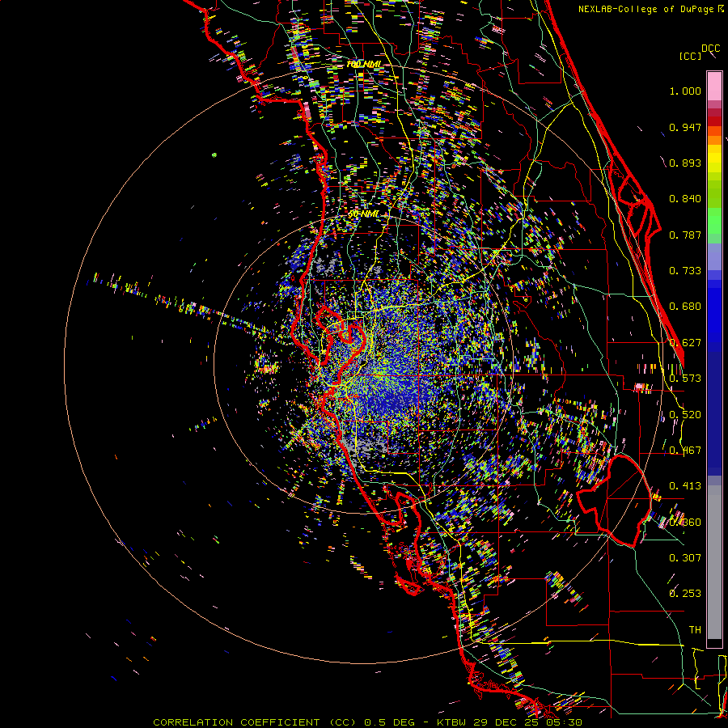The image size is (728, 728).
Task: Click the 100 NMI range ring label
Action: pos(364,64)
